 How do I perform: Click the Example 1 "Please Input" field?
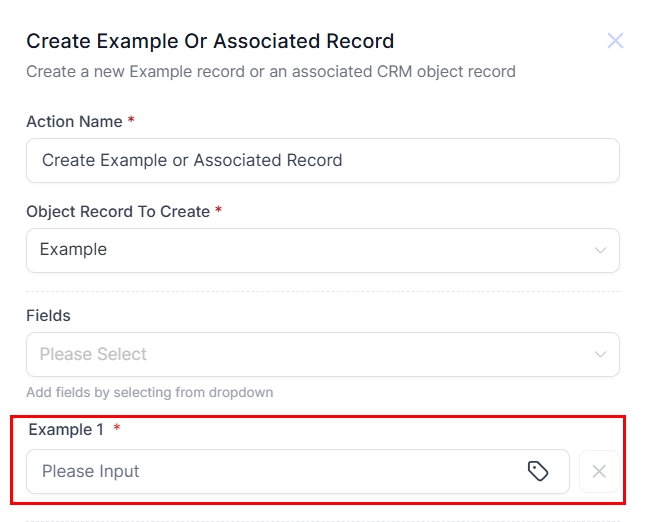click(280, 471)
